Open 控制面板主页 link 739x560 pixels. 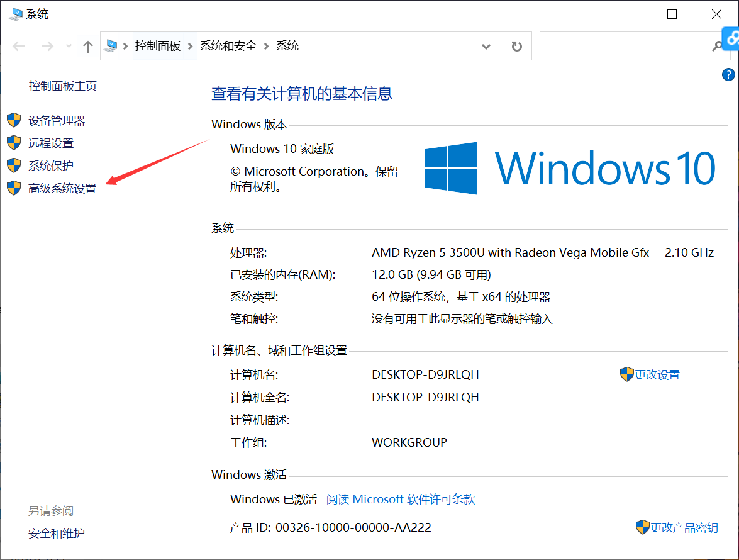click(x=63, y=86)
